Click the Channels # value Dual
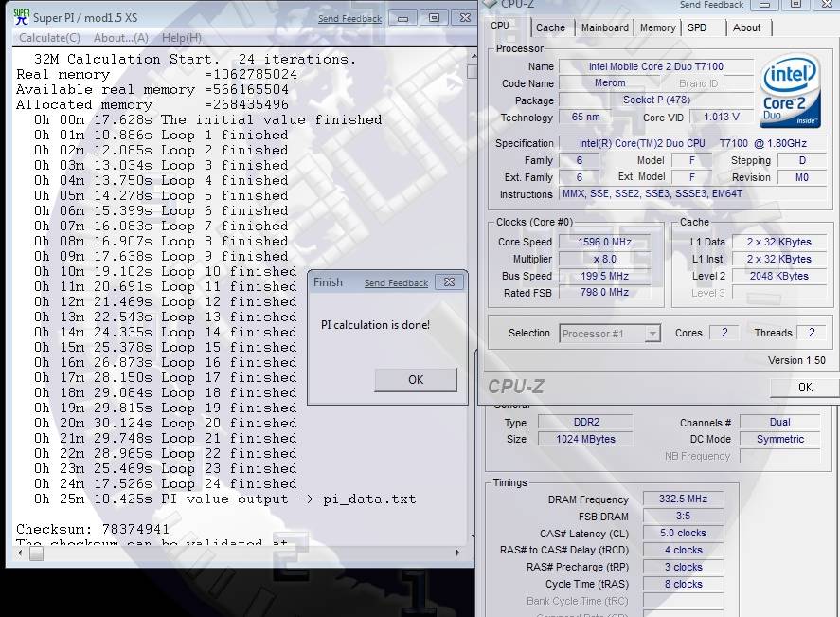Viewport: 840px width, 617px height. [780, 423]
